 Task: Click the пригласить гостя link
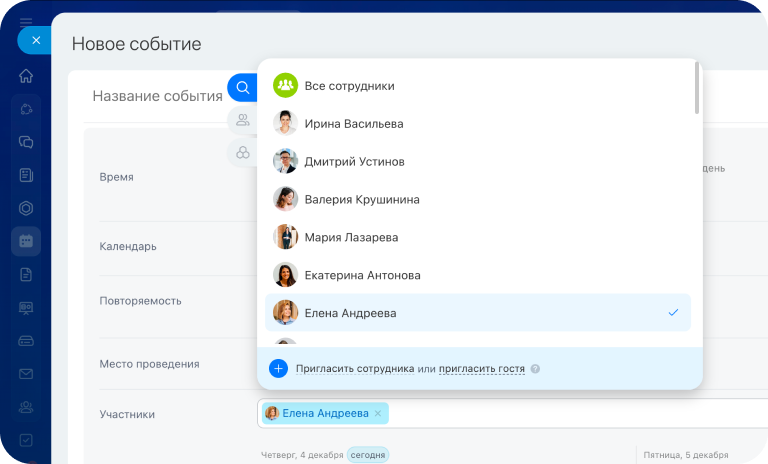pyautogui.click(x=481, y=369)
